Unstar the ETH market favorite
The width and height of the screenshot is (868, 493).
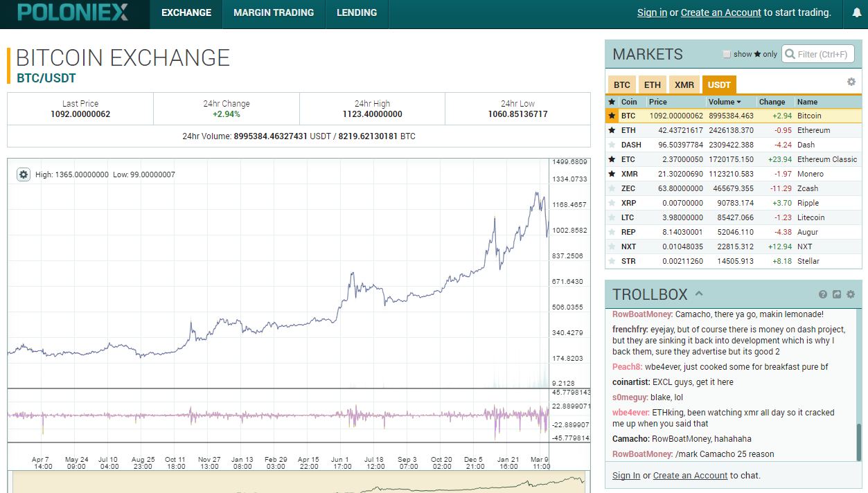pos(612,130)
